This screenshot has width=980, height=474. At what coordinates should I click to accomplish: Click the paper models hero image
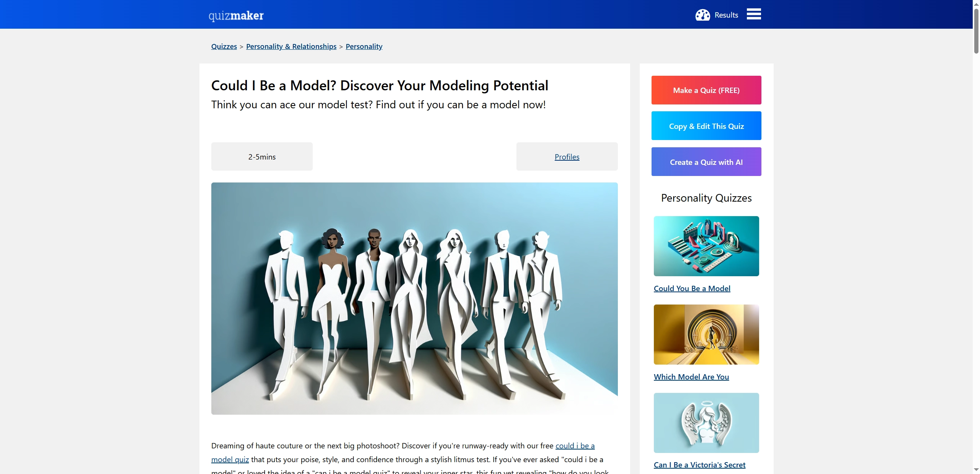414,298
